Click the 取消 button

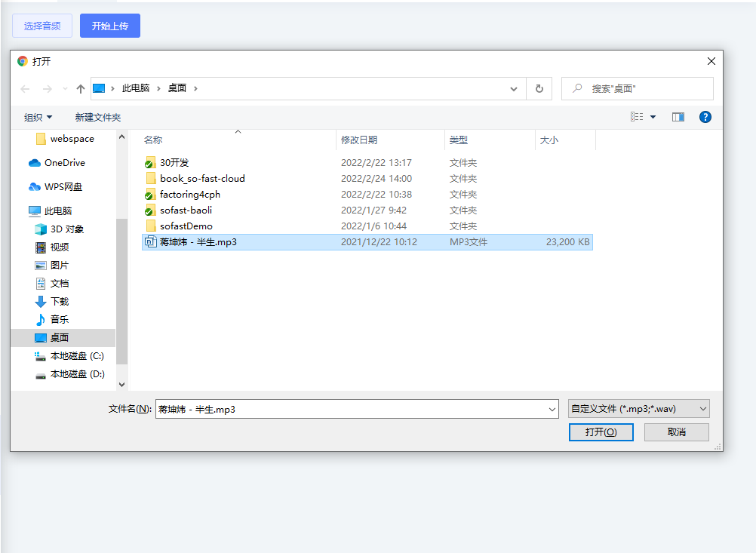click(676, 432)
